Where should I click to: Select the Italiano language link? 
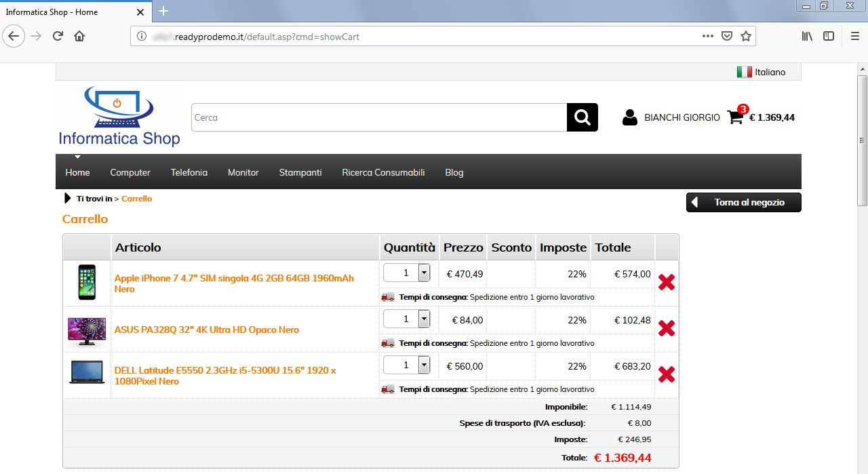tap(770, 72)
